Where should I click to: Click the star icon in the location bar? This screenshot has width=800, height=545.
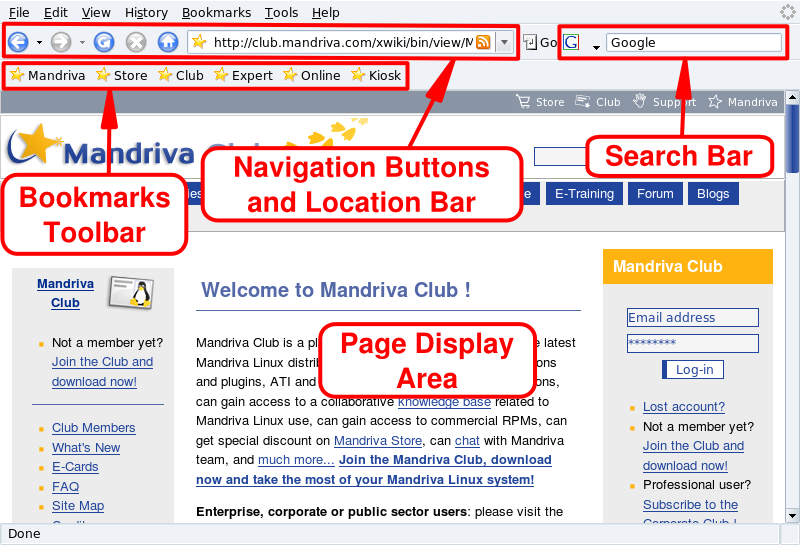pos(199,42)
